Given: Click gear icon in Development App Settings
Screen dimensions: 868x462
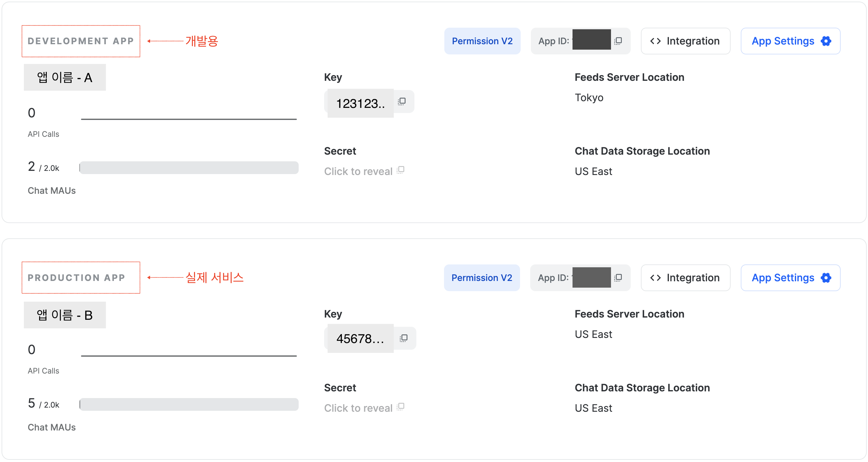Looking at the screenshot, I should pos(826,41).
